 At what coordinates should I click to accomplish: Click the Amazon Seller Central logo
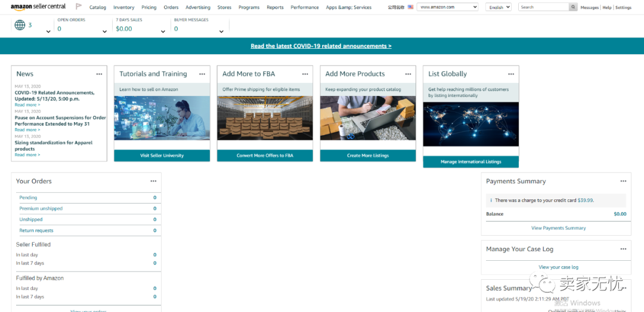point(38,7)
